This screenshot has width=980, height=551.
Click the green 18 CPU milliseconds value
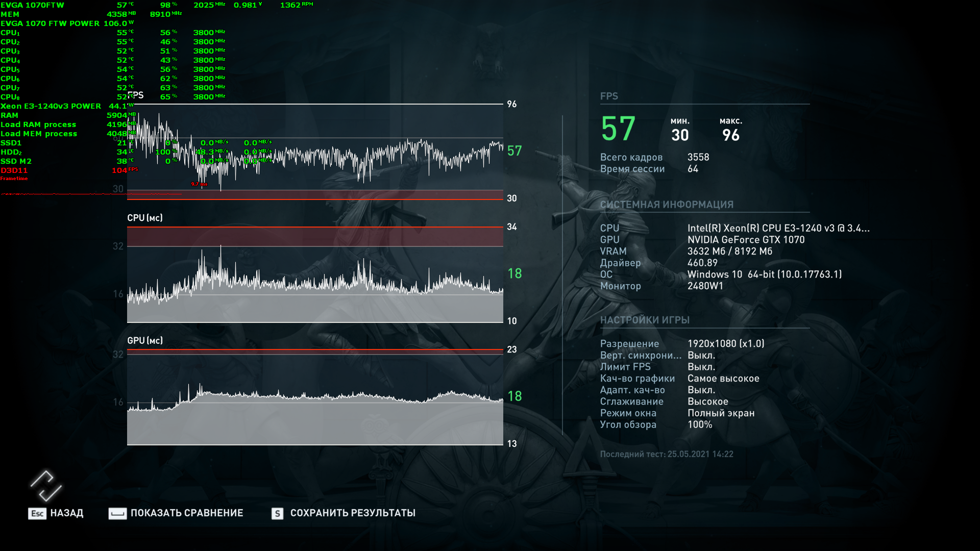tap(514, 273)
